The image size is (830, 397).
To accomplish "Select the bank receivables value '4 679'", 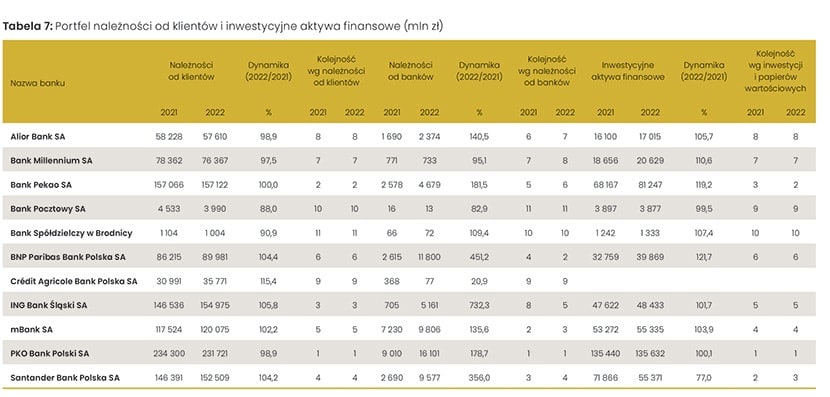I will coord(429,185).
